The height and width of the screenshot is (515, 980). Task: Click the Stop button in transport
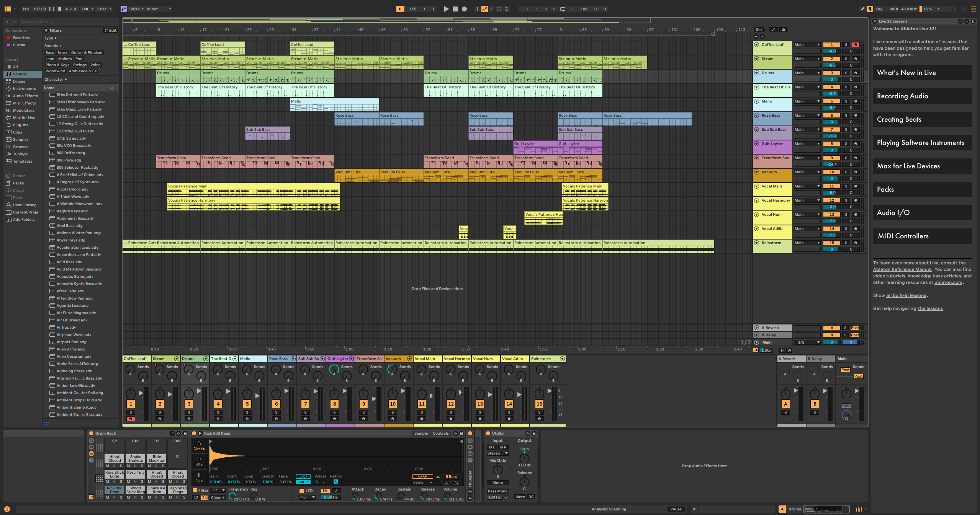click(x=455, y=9)
